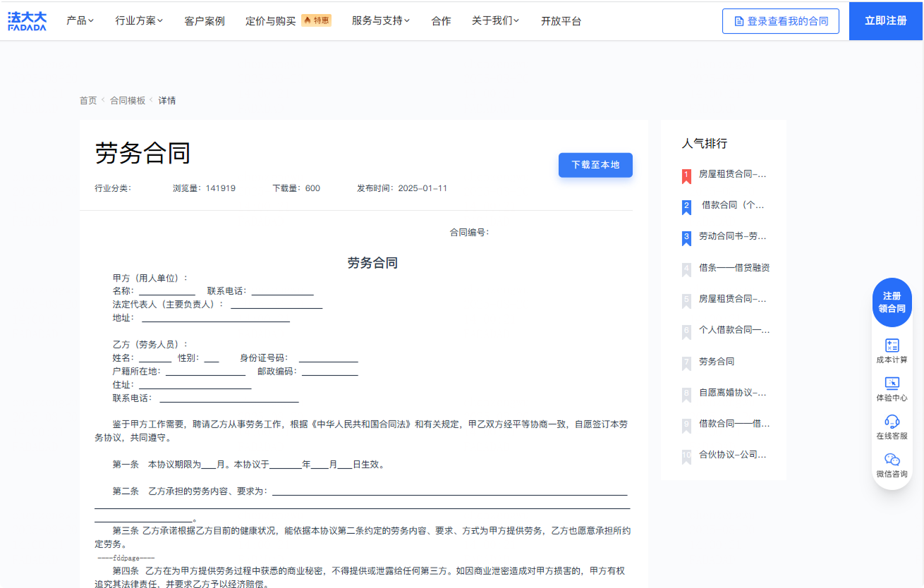Image resolution: width=924 pixels, height=588 pixels.
Task: Click the blue rank 2 bookmark badge
Action: coord(686,207)
